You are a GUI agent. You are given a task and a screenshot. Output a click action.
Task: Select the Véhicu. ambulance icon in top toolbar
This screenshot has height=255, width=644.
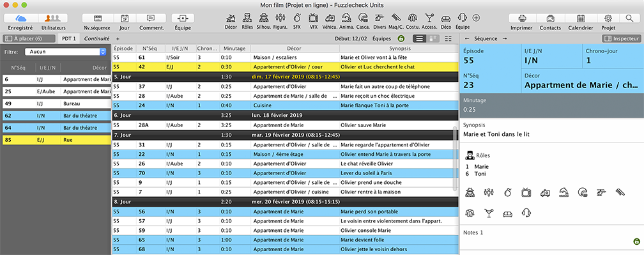(x=330, y=18)
